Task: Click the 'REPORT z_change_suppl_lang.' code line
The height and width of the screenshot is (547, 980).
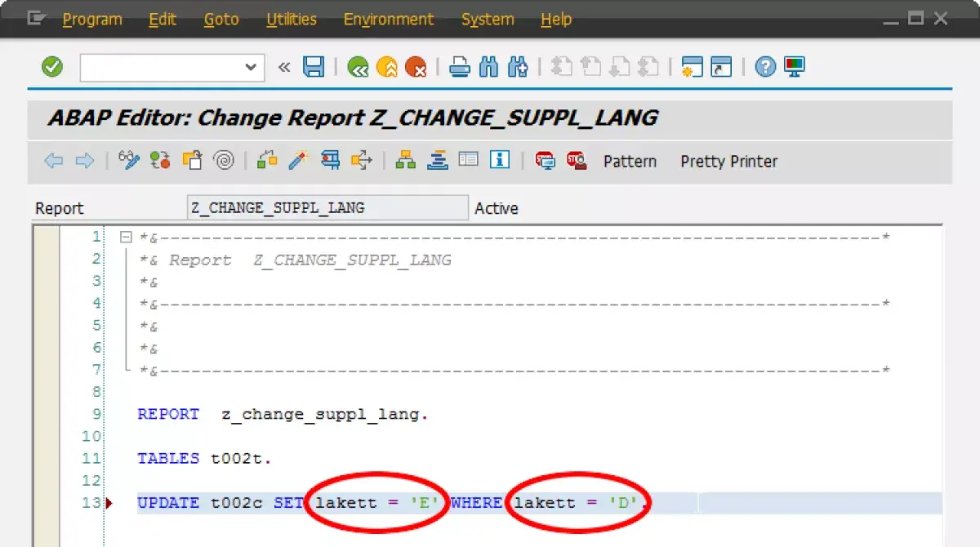Action: pos(283,414)
